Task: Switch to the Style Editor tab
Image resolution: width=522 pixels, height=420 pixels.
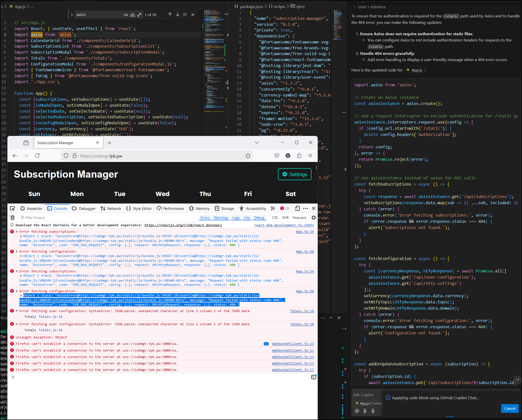Action: (139, 208)
